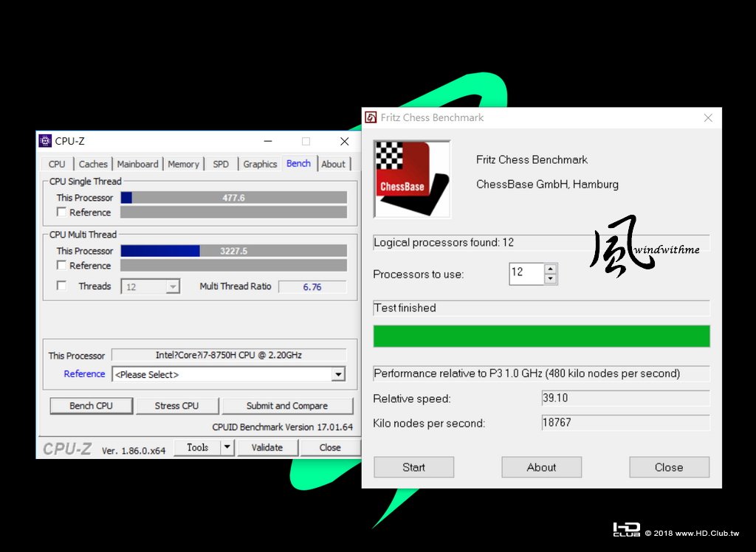This screenshot has height=552, width=756.
Task: Enable the Single Thread Reference checkbox
Action: pyautogui.click(x=62, y=212)
